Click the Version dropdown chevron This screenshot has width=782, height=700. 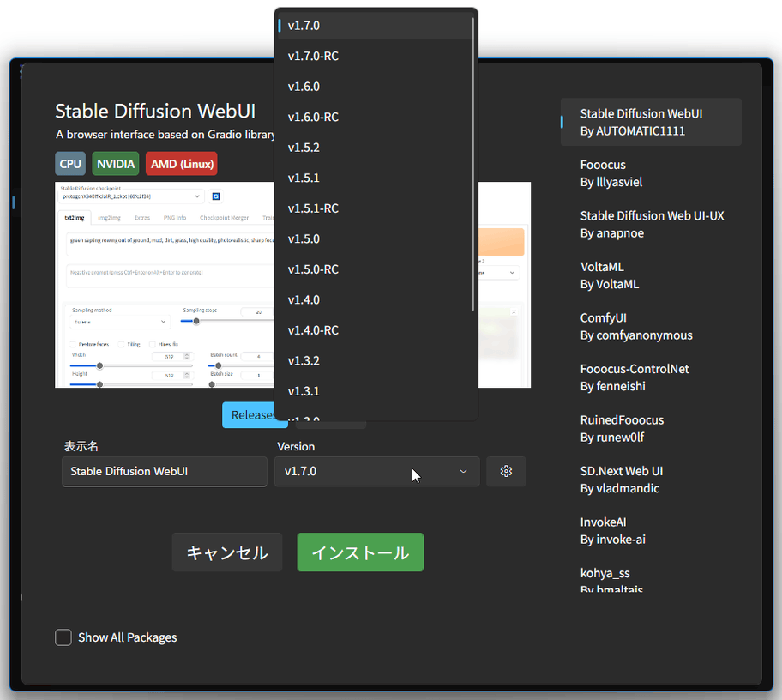(463, 471)
